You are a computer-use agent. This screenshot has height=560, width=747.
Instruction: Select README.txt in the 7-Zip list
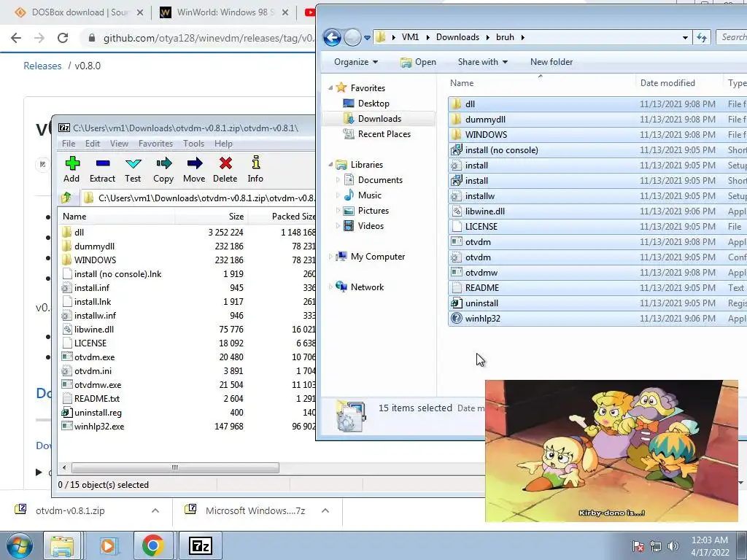[97, 399]
